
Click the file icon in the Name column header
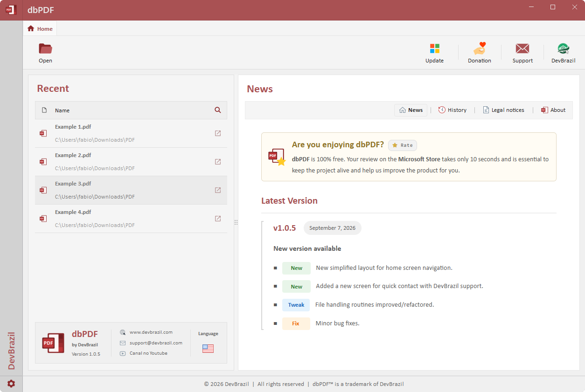44,110
